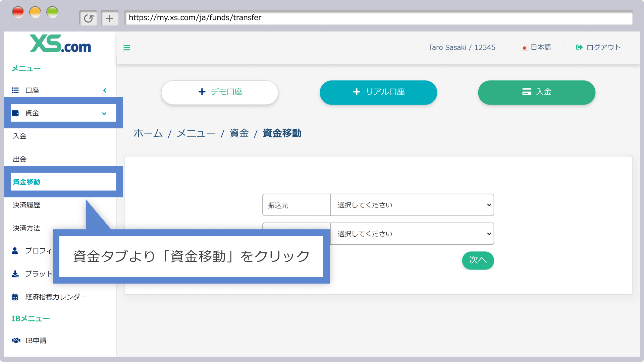Click ホーム breadcrumb link
Image resolution: width=644 pixels, height=362 pixels.
pyautogui.click(x=148, y=133)
